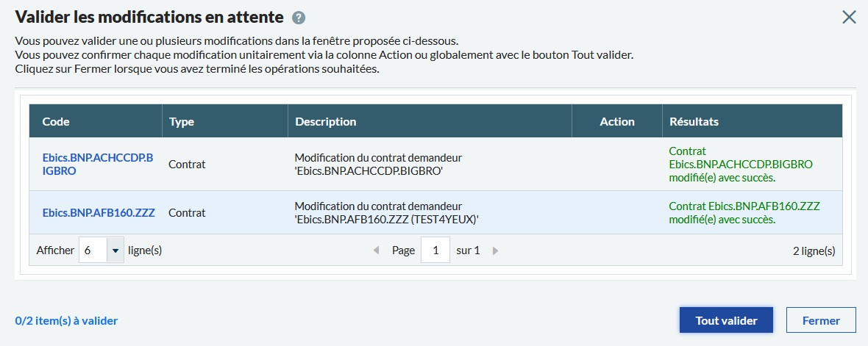The image size is (868, 346).
Task: Click the help question mark icon
Action: pyautogui.click(x=299, y=18)
